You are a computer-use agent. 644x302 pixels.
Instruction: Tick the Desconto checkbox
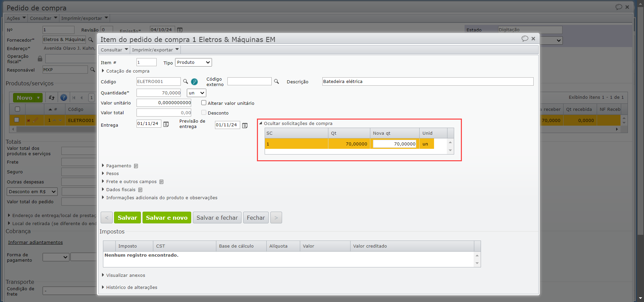(204, 113)
